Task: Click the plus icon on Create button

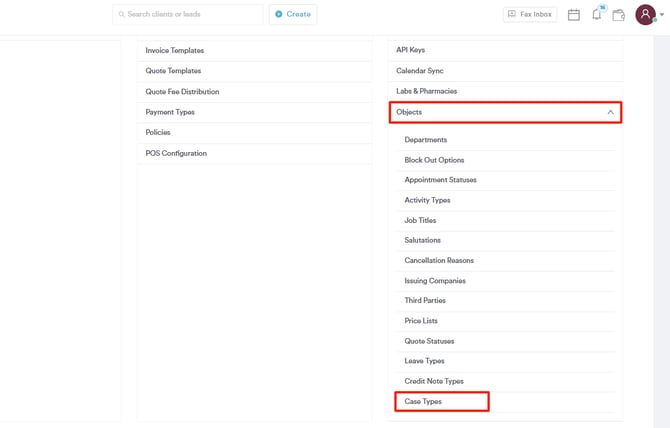Action: pos(279,15)
